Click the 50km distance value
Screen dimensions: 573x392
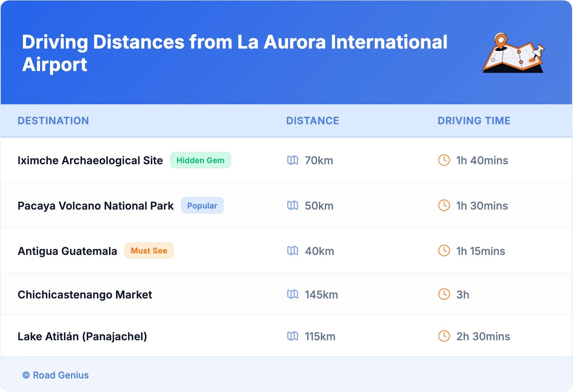(x=319, y=206)
